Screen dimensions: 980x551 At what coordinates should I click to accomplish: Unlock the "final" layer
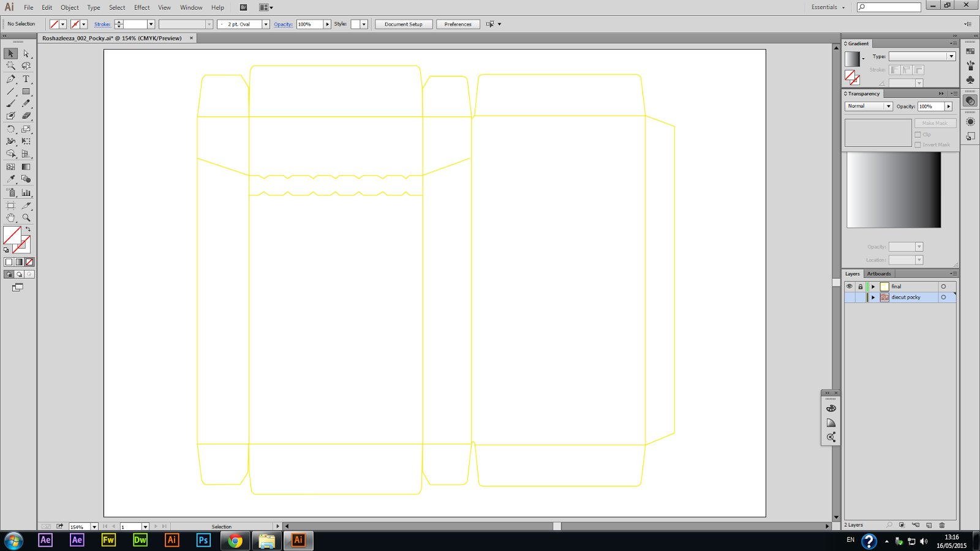(860, 286)
